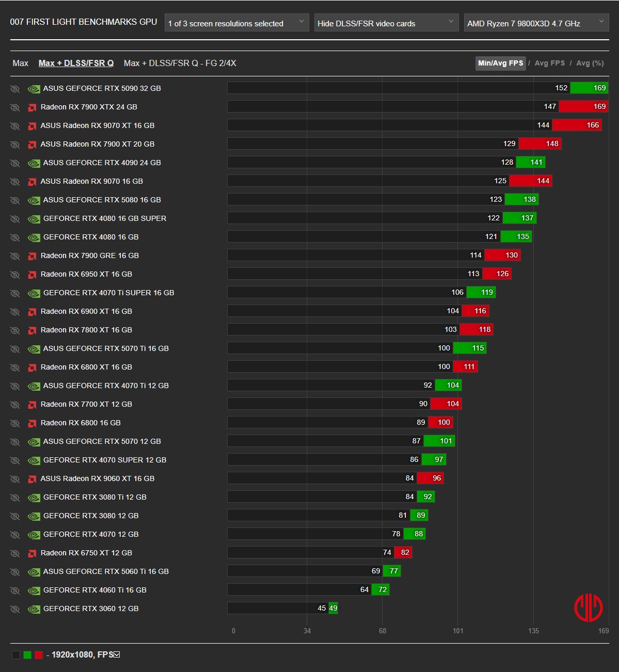The image size is (619, 672).
Task: Click the green legend color square
Action: tap(27, 655)
